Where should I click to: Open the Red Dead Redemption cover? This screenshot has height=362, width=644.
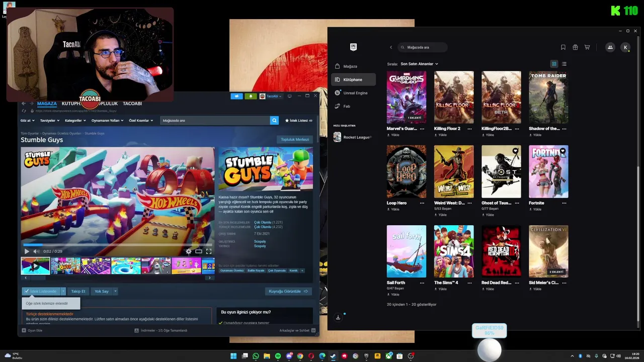click(501, 251)
